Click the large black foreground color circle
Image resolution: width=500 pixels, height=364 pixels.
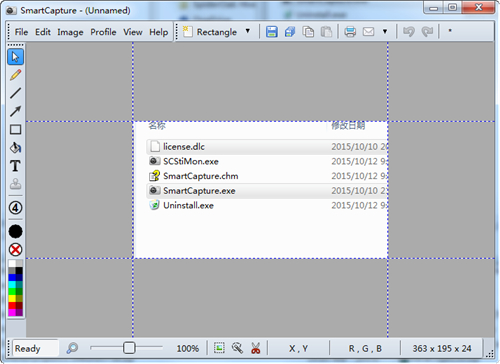(x=15, y=231)
